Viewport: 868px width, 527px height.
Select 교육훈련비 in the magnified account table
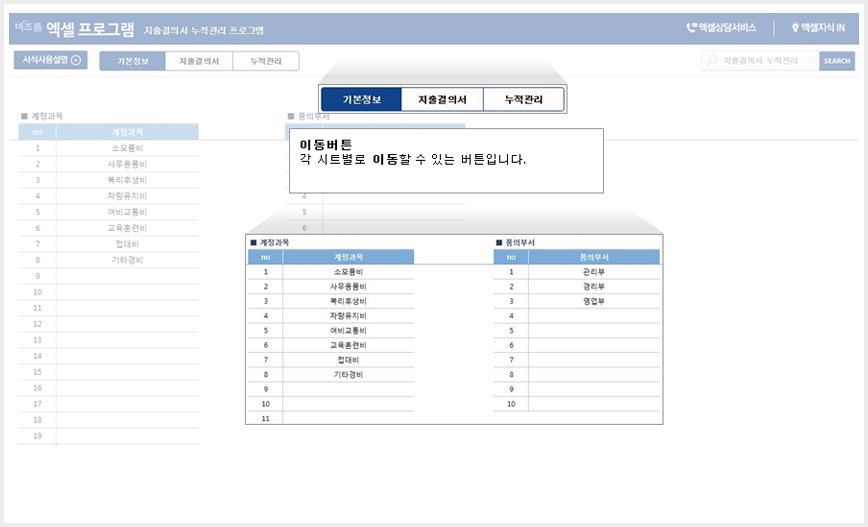click(348, 345)
